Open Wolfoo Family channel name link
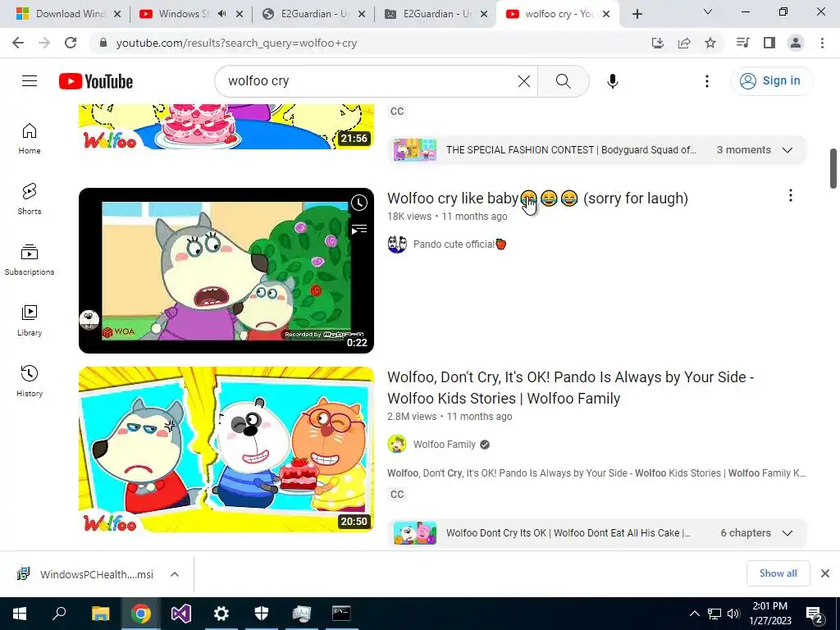The height and width of the screenshot is (630, 840). point(444,444)
